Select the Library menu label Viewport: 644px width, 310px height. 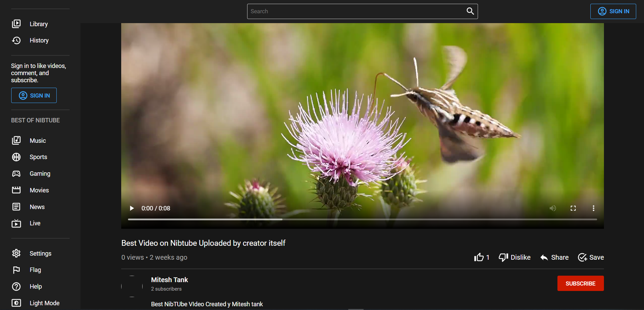39,24
